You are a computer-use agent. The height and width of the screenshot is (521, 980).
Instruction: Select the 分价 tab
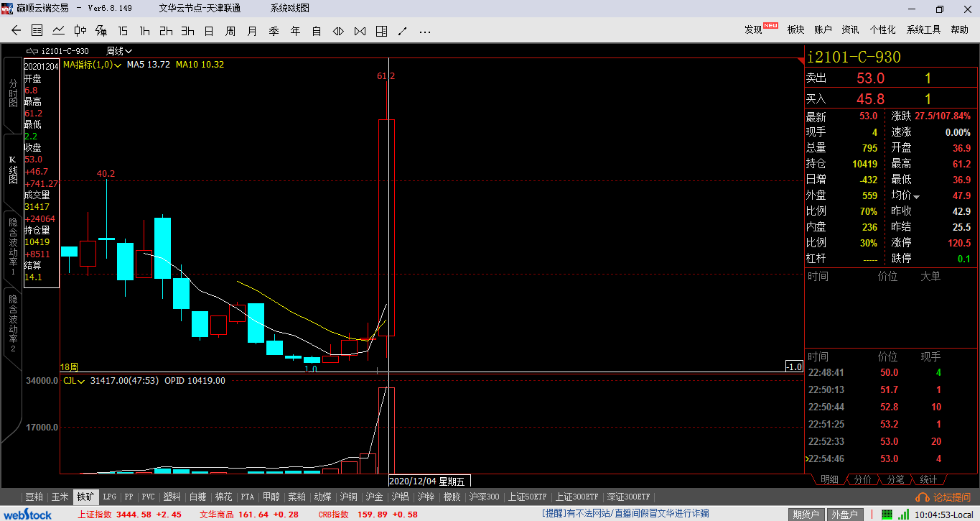(x=863, y=479)
